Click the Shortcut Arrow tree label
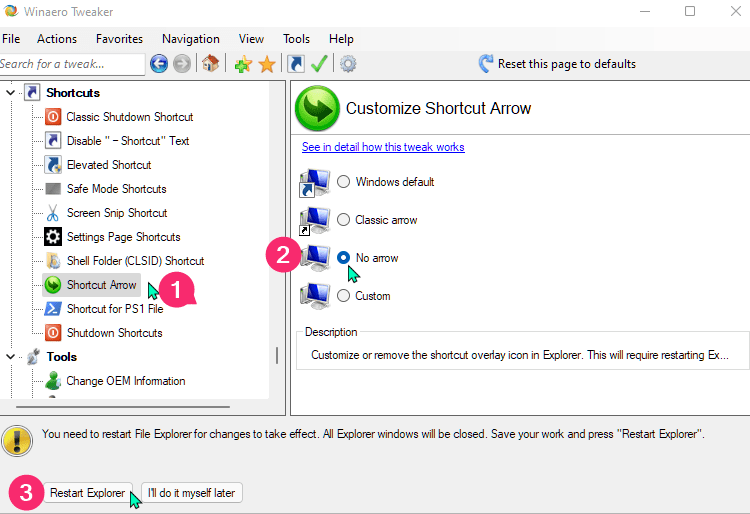The height and width of the screenshot is (514, 750). (x=101, y=285)
